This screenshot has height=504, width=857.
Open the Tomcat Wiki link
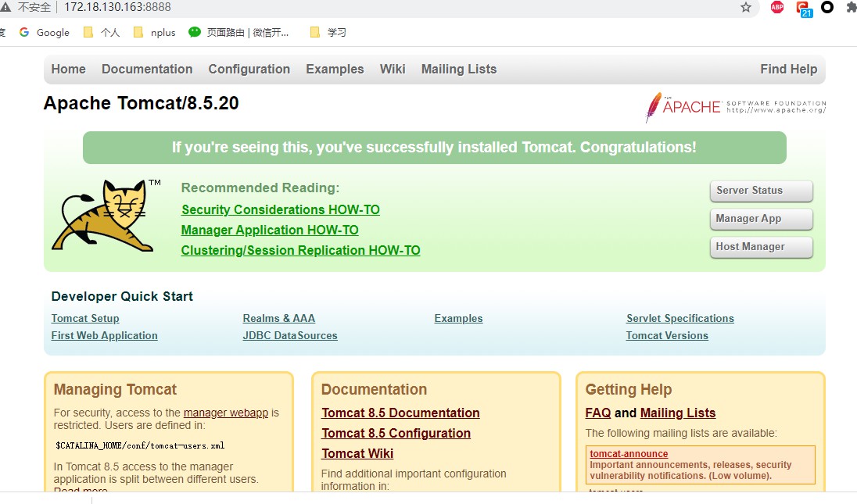click(357, 453)
